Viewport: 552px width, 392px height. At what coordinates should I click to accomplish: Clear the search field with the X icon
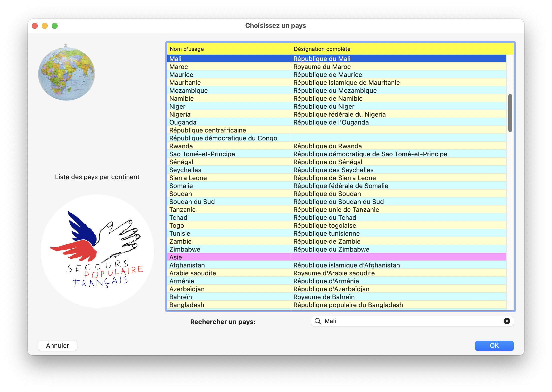pos(507,321)
